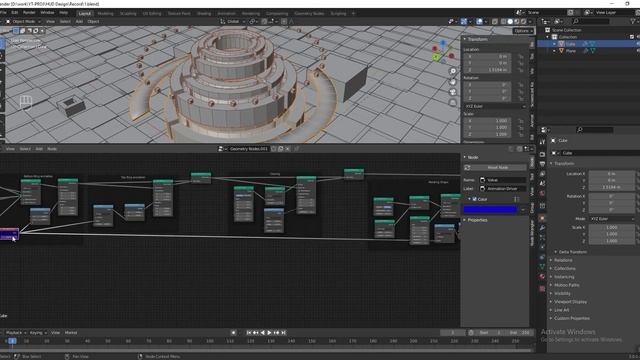This screenshot has width=640, height=360.
Task: Click the outliner search field
Action: point(590,21)
